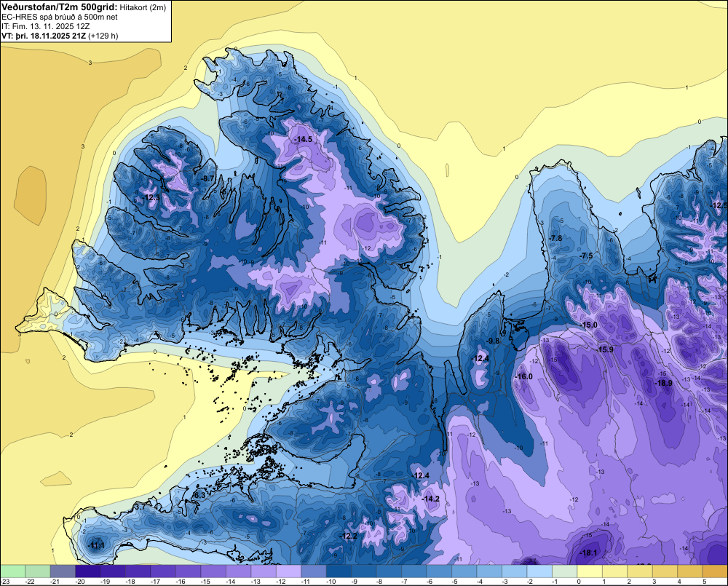Click the -12.5 temperature value at the map edge
The width and height of the screenshot is (728, 586).
[x=719, y=206]
